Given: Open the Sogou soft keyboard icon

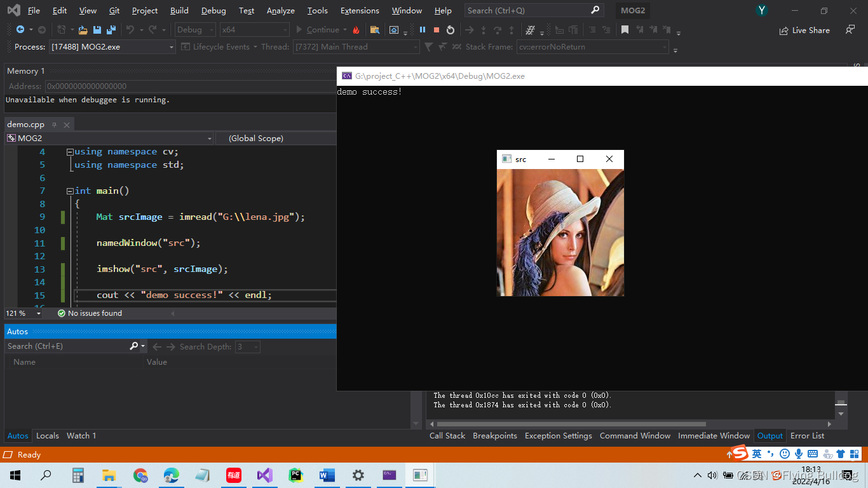Looking at the screenshot, I should click(813, 454).
